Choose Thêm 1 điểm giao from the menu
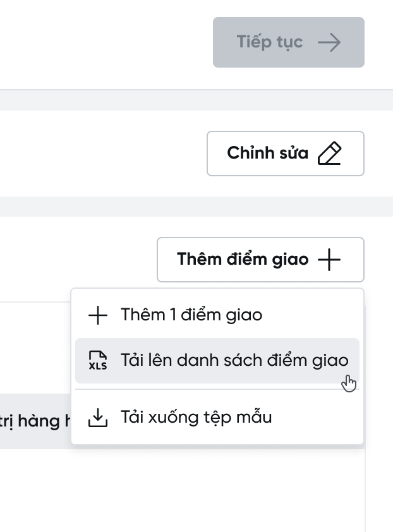 click(191, 315)
